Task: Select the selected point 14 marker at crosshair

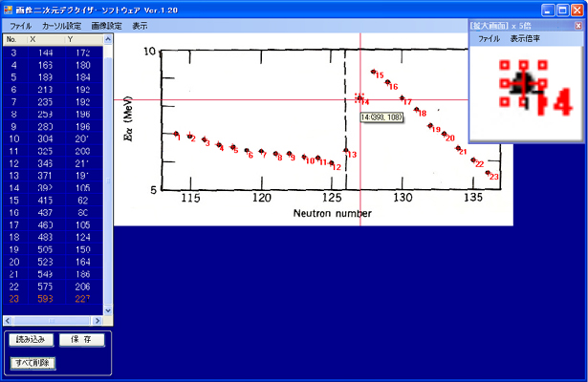Action: coord(359,98)
